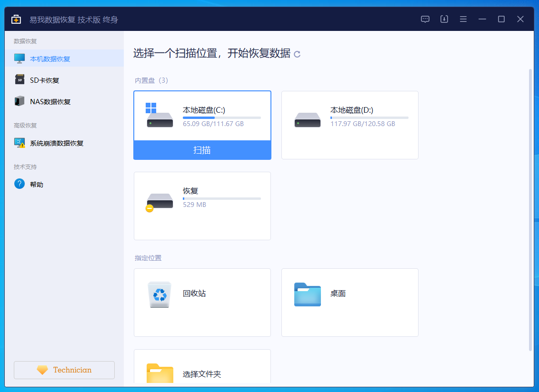539x392 pixels.
Task: Click the vertical scrollbar on right
Action: click(530, 209)
